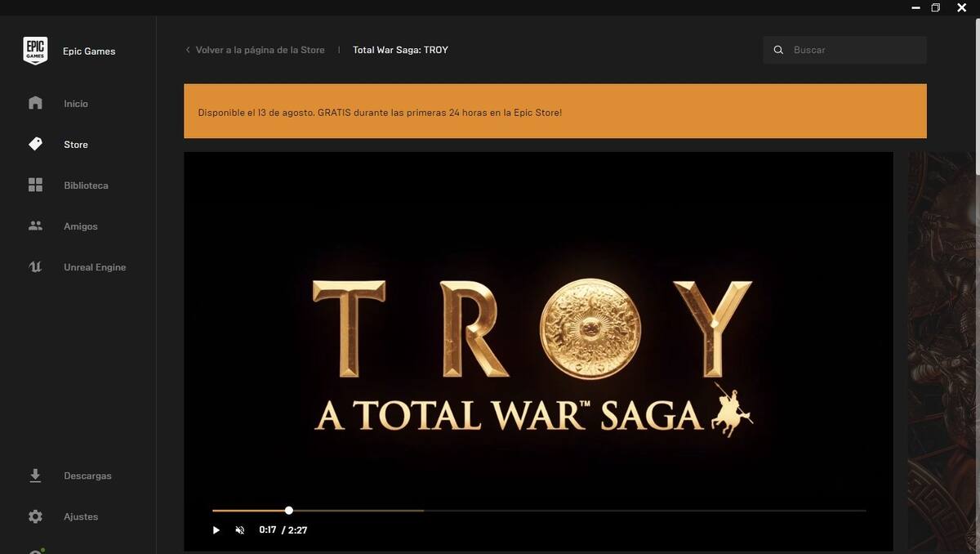Play the TROY trailer video

(x=216, y=530)
